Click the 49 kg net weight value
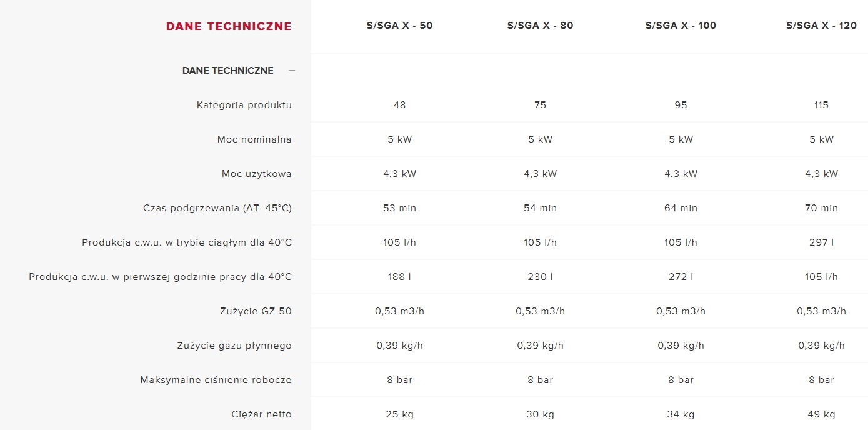868x430 pixels. tap(822, 414)
